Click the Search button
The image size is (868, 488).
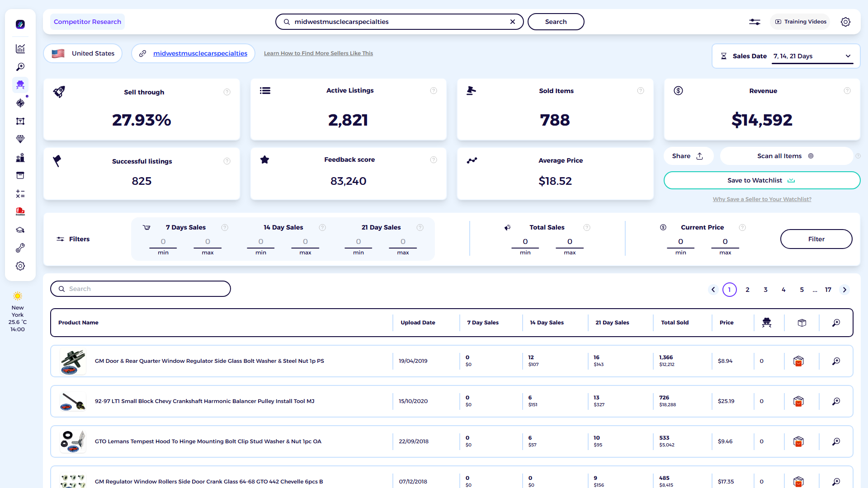tap(556, 22)
